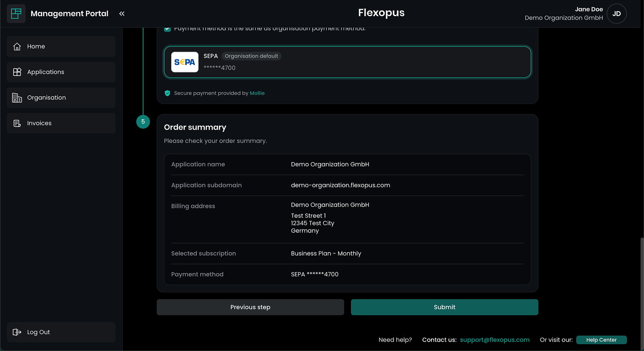Screen dimensions: 644x351
Task: Click the green secure payment shield icon
Action: click(x=167, y=93)
